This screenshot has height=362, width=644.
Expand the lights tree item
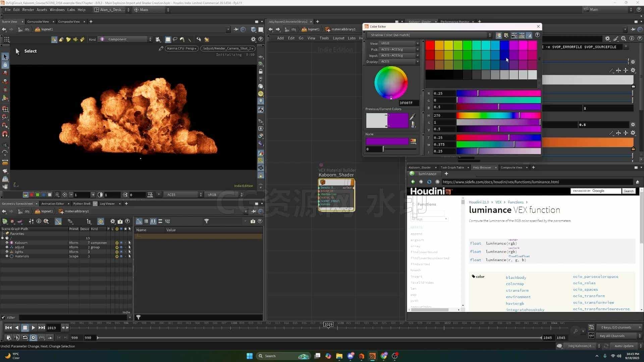click(7, 252)
